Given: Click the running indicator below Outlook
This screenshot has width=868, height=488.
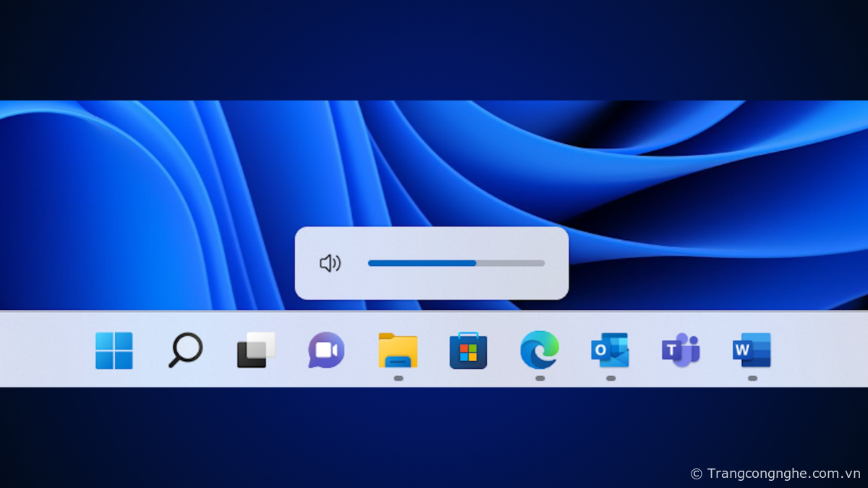Looking at the screenshot, I should click(610, 378).
